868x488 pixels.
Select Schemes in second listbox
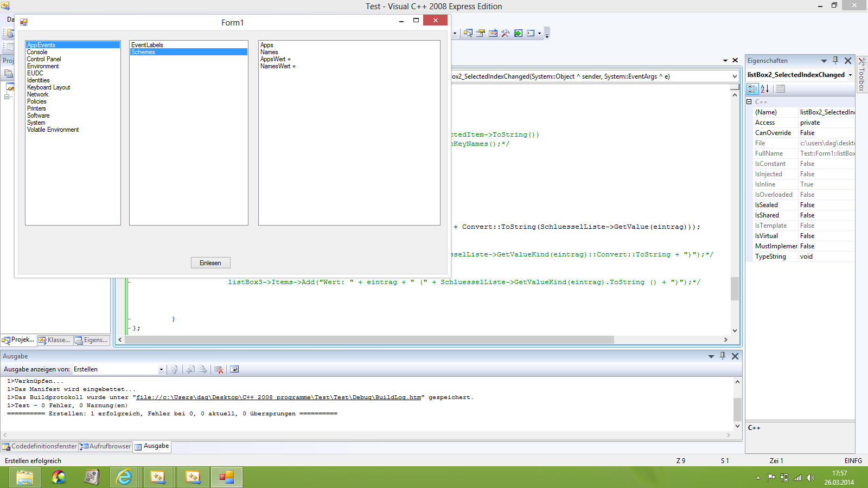pos(189,52)
